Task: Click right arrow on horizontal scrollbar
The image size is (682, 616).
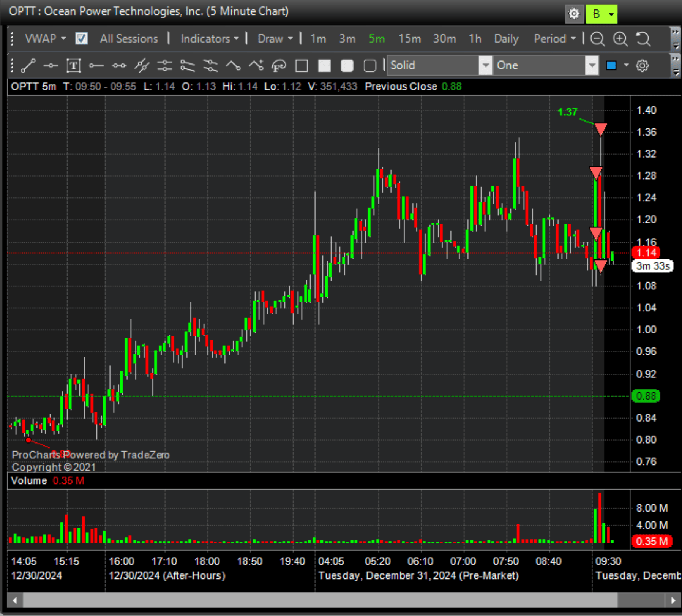Action: 673,600
